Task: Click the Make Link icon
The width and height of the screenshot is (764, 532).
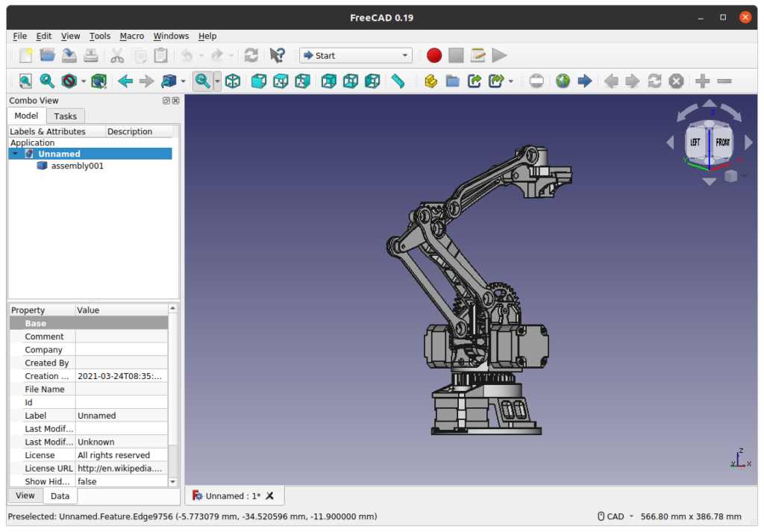Action: point(475,81)
